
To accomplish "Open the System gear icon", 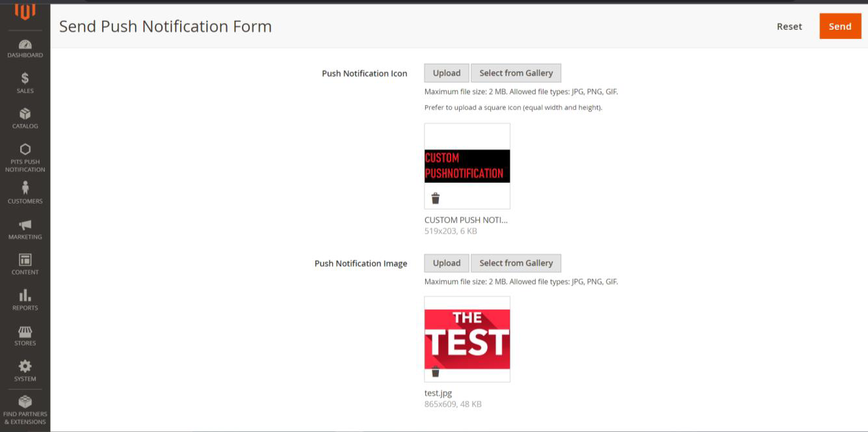I will pos(25,367).
